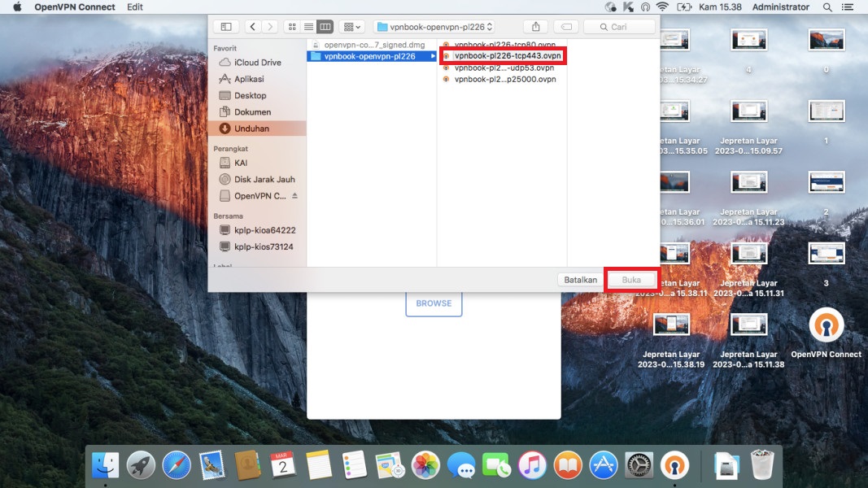Click the Share icon in the toolbar
The width and height of the screenshot is (868, 488).
coord(535,27)
